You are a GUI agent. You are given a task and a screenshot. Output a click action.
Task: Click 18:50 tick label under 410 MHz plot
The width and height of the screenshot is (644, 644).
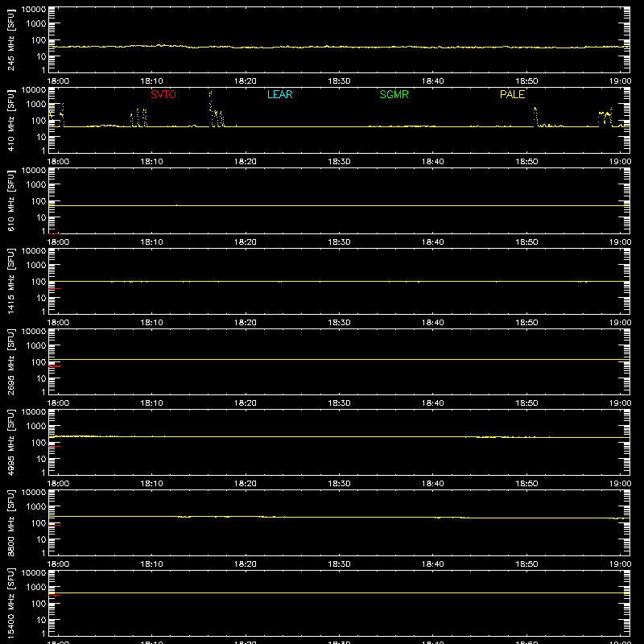tap(526, 162)
